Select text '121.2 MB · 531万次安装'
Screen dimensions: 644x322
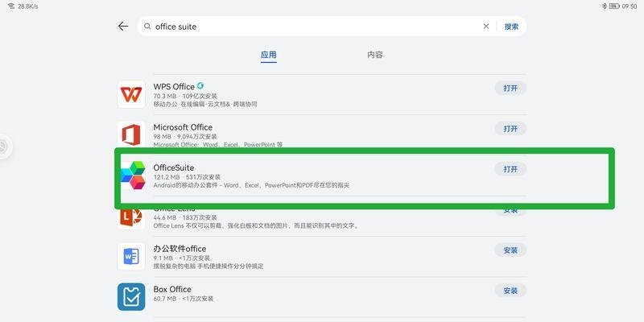tap(187, 177)
